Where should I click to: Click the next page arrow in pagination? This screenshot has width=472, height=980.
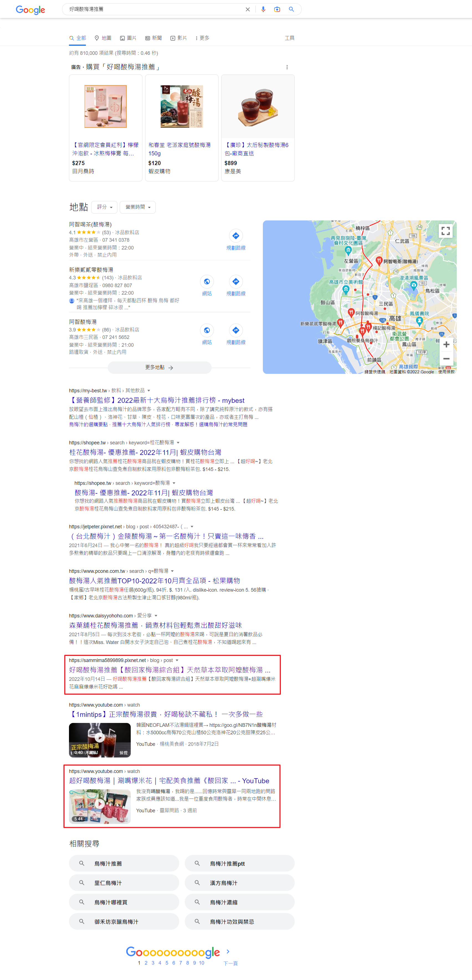228,951
